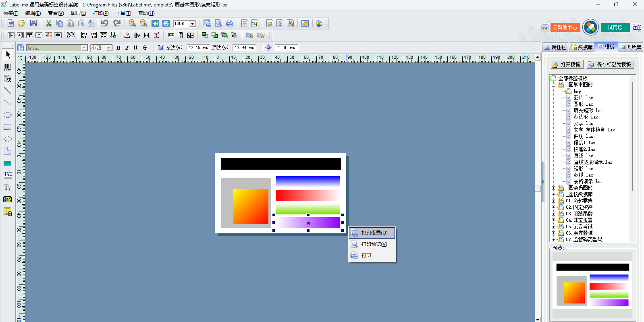Click the zoom in magnifier icon
The height and width of the screenshot is (322, 644).
click(132, 23)
